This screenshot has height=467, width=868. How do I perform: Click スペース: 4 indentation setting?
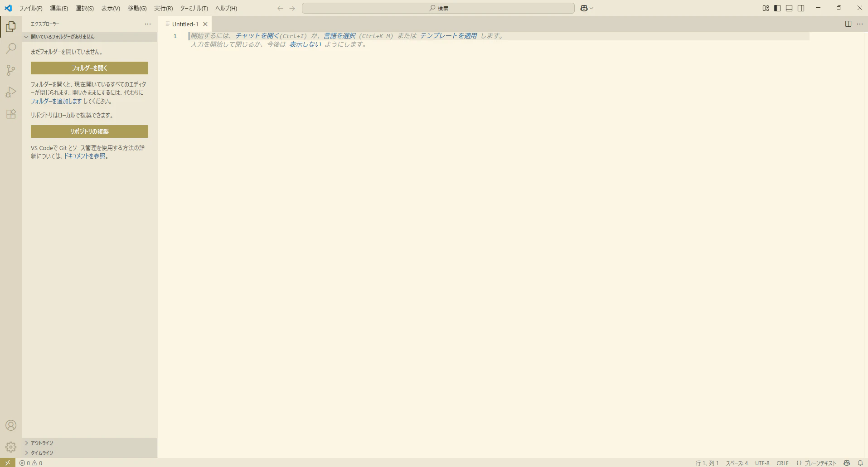pyautogui.click(x=737, y=463)
